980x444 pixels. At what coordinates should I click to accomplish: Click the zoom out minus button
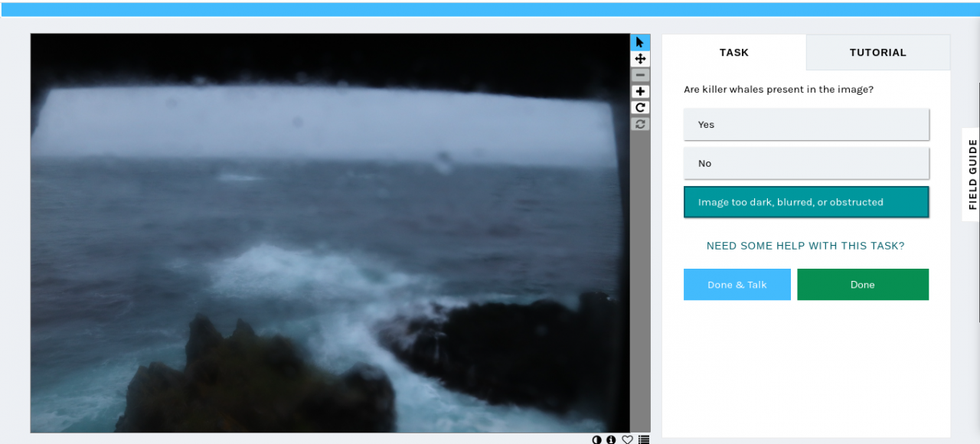pyautogui.click(x=640, y=75)
